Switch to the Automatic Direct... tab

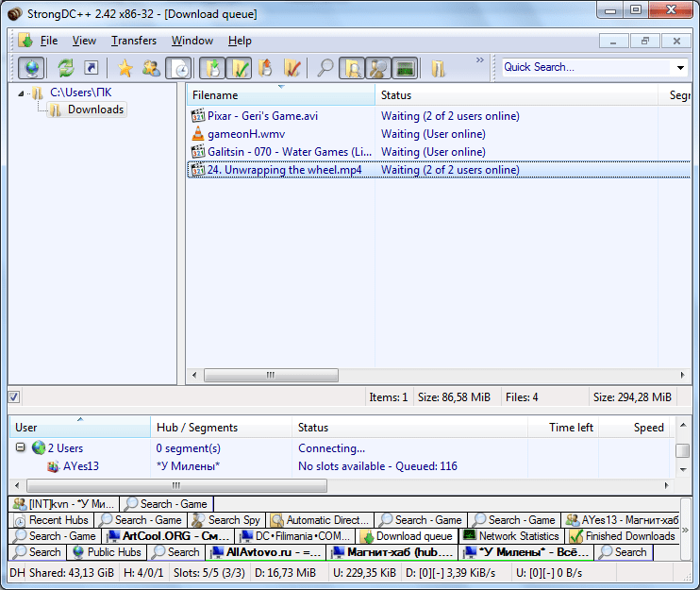pyautogui.click(x=320, y=520)
